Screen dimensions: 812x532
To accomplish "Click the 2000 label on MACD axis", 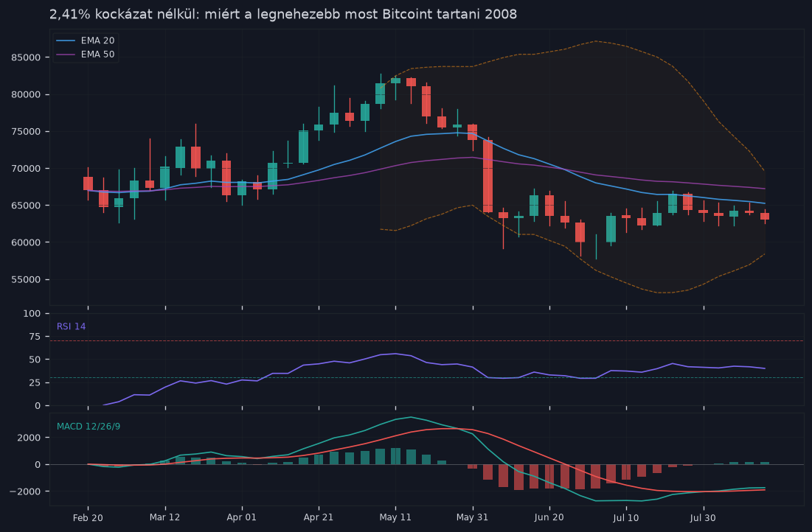I will pos(30,438).
